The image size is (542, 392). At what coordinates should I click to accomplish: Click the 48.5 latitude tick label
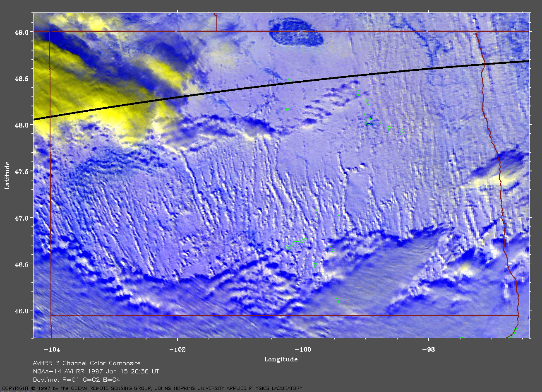(x=21, y=78)
